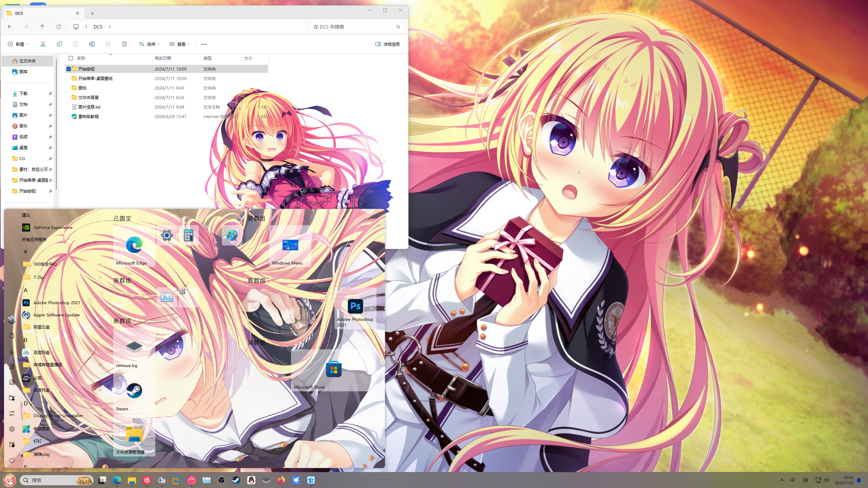The width and height of the screenshot is (868, 488).
Task: Open the 排序 sort dropdown
Action: click(149, 44)
